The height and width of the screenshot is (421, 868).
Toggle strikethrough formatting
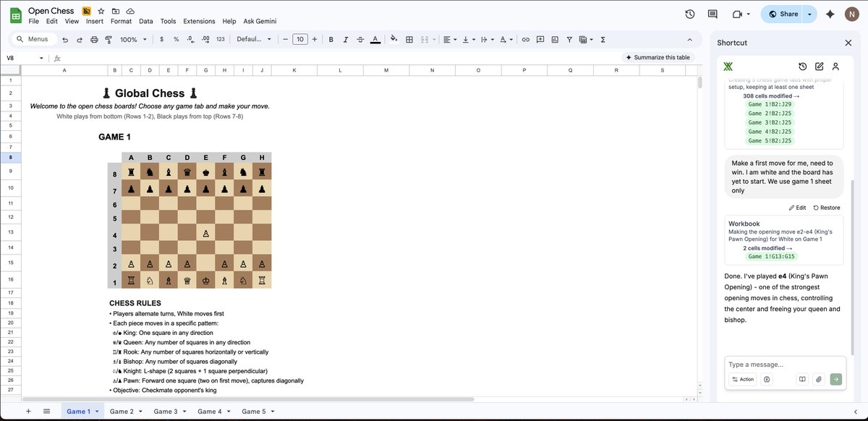[x=359, y=39]
